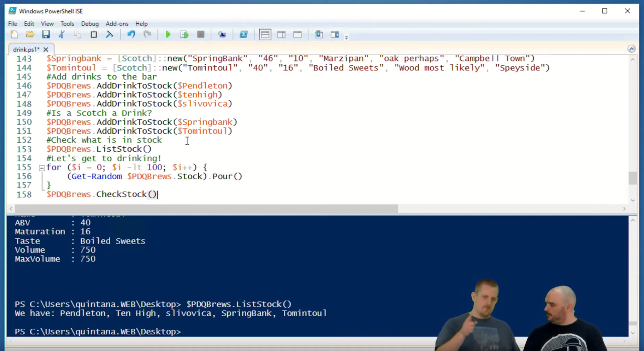644x351 pixels.
Task: Click the Copy toolbar icon
Action: click(78, 35)
